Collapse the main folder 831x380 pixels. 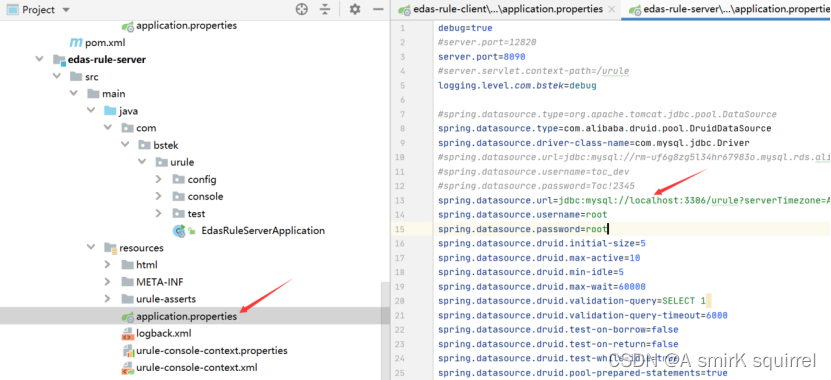coord(74,94)
